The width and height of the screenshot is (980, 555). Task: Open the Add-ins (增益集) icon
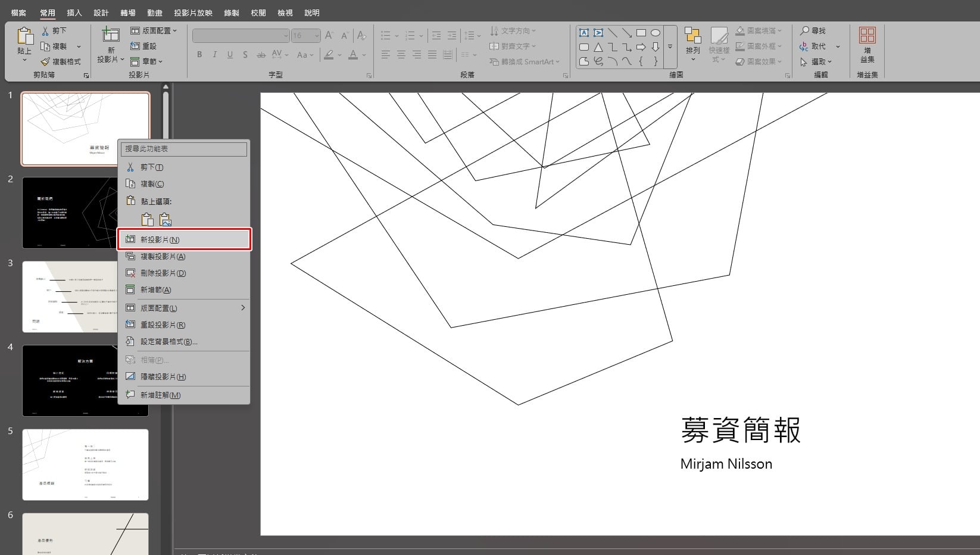click(867, 35)
